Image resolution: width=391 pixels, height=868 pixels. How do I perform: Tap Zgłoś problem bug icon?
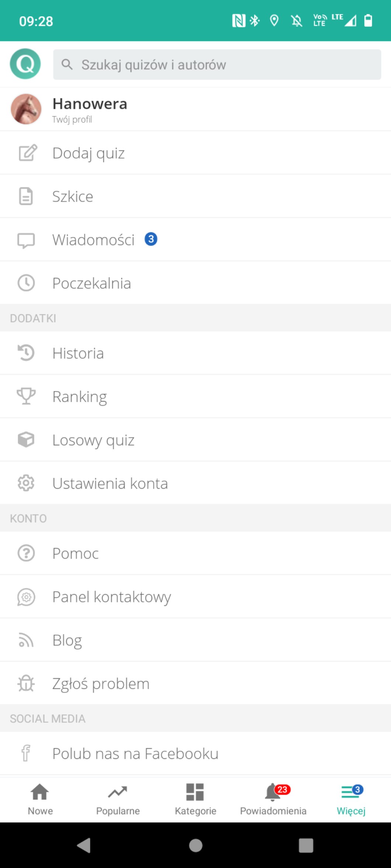[x=26, y=684]
